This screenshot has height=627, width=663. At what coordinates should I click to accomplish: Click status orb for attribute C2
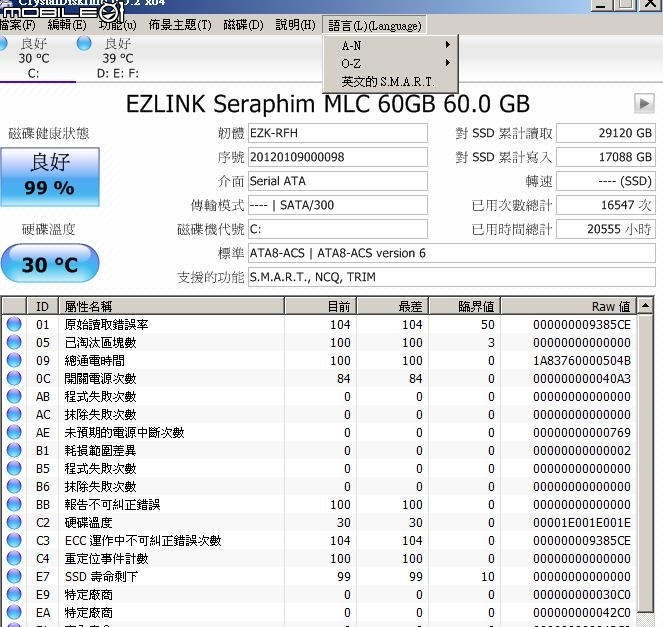14,522
